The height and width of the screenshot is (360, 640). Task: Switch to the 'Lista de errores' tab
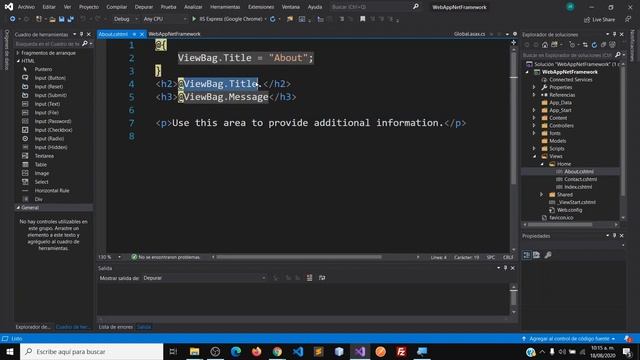[116, 327]
